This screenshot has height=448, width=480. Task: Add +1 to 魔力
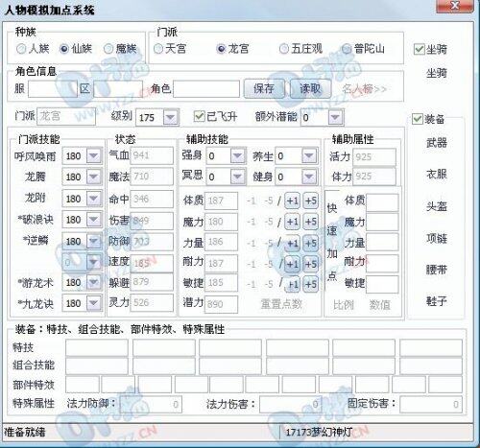tap(292, 222)
